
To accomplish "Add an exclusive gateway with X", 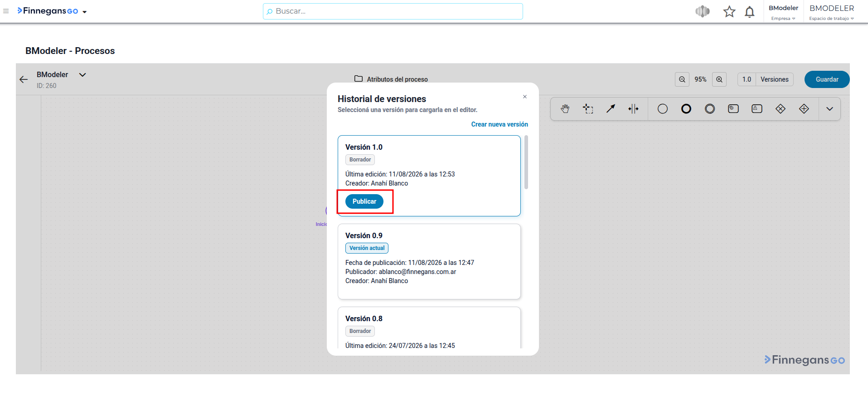I will pos(781,109).
